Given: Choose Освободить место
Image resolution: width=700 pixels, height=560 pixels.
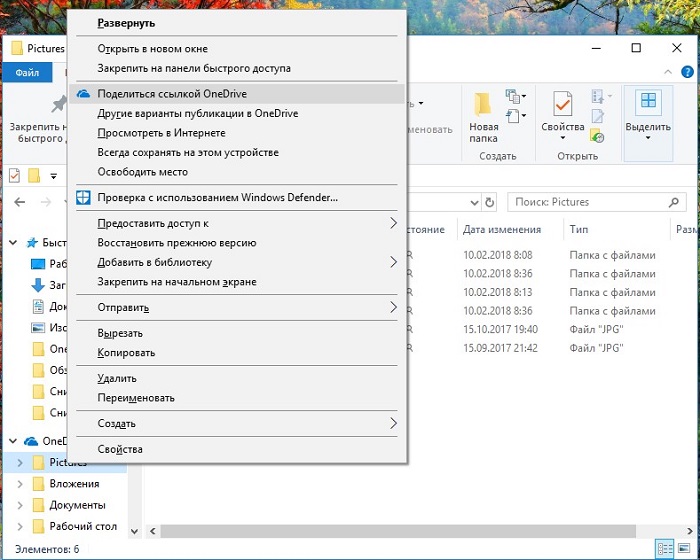Looking at the screenshot, I should click(x=142, y=172).
